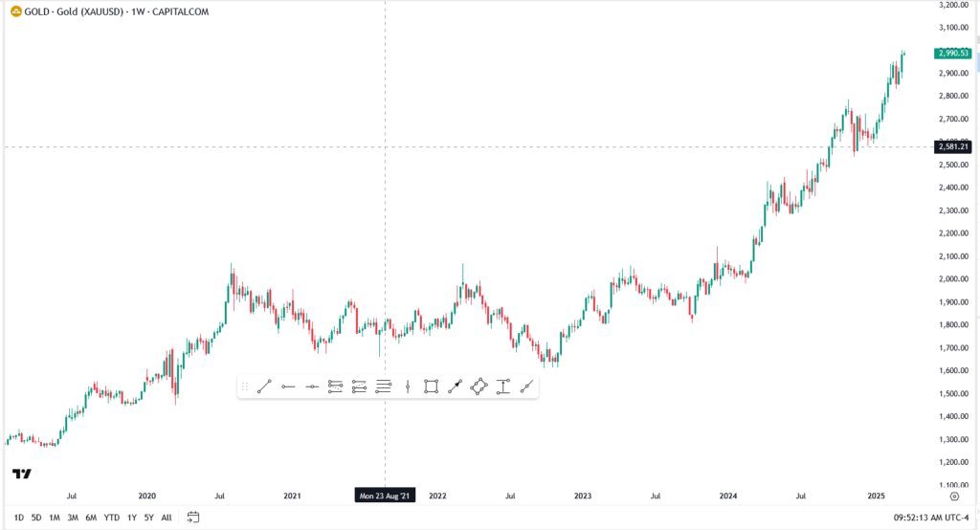
Task: Open chart settings gear on price axis
Action: [954, 497]
